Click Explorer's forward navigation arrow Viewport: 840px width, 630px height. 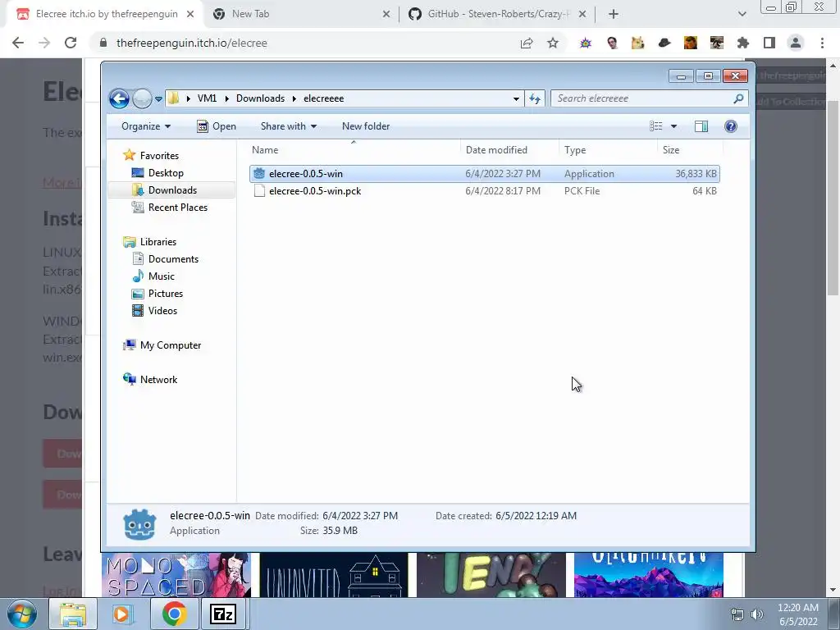point(142,98)
